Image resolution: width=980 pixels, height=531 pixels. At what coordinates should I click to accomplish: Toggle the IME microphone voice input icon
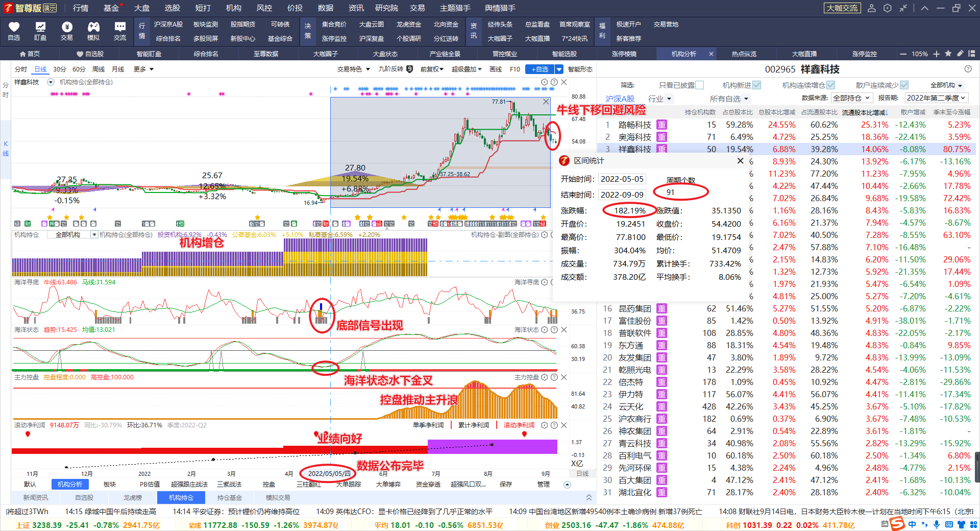pyautogui.click(x=937, y=524)
